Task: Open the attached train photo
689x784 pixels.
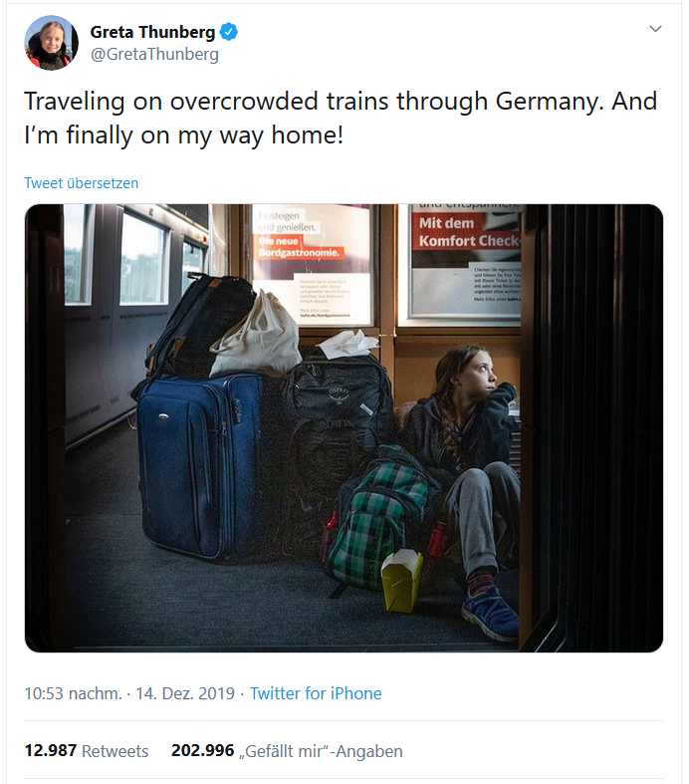Action: click(344, 428)
